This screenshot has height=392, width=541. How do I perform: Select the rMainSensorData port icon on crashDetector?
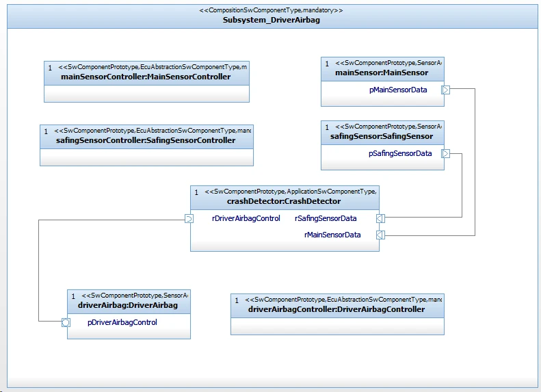(380, 235)
